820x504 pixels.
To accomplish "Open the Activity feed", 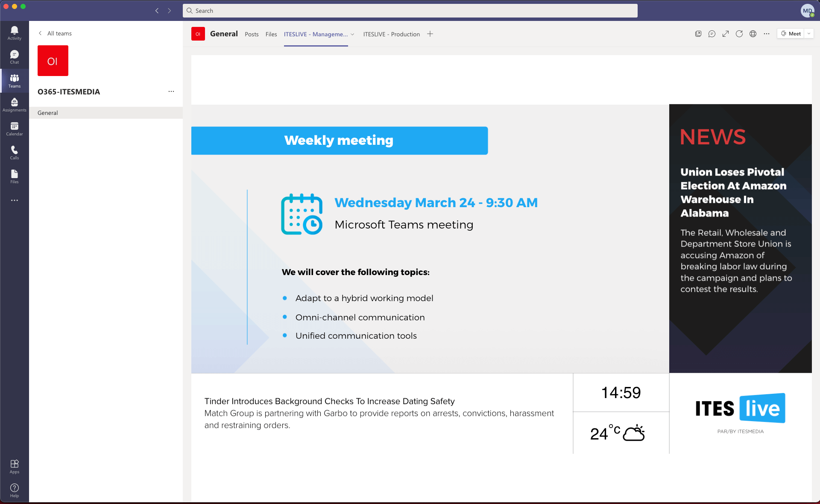I will click(x=15, y=33).
